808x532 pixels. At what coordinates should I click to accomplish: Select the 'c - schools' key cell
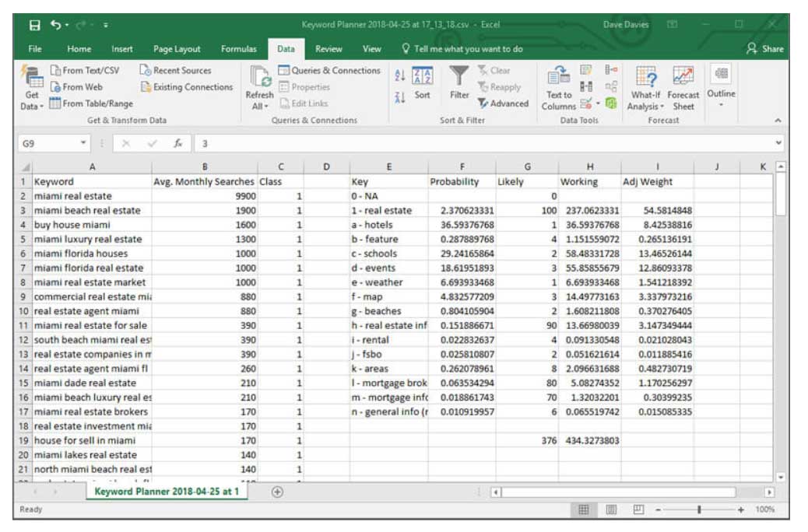388,254
